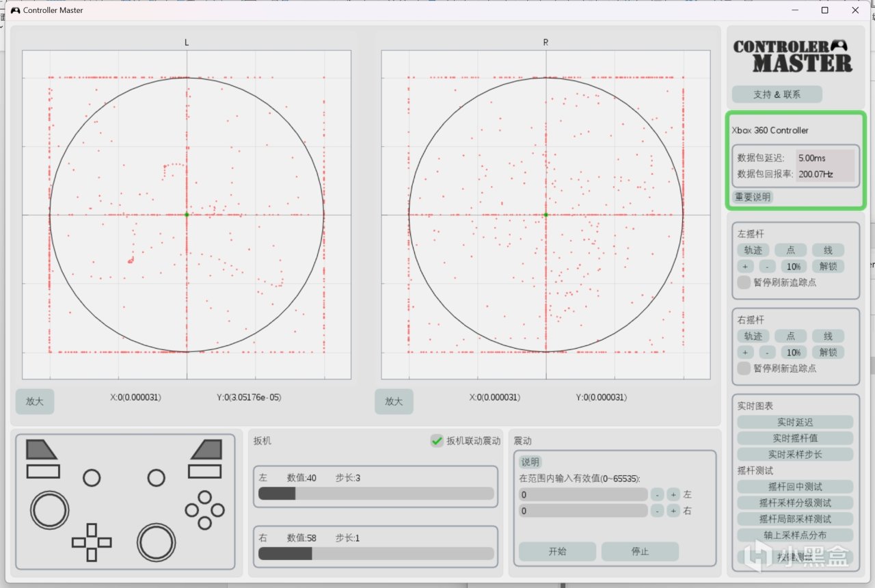Viewport: 875px width, 588px height.
Task: Click the right face button circle
Action: pyautogui.click(x=217, y=510)
